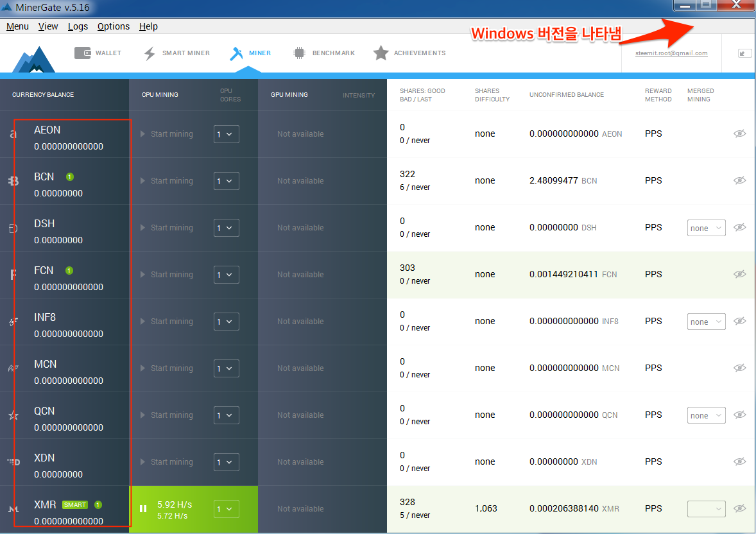This screenshot has height=534, width=756.
Task: Click the wallet icon in navigation
Action: [x=82, y=53]
